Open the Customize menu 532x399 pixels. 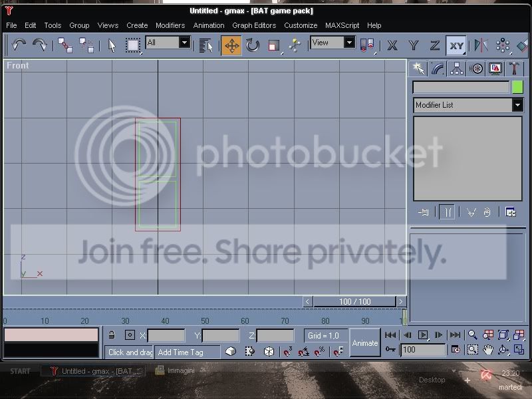(301, 25)
